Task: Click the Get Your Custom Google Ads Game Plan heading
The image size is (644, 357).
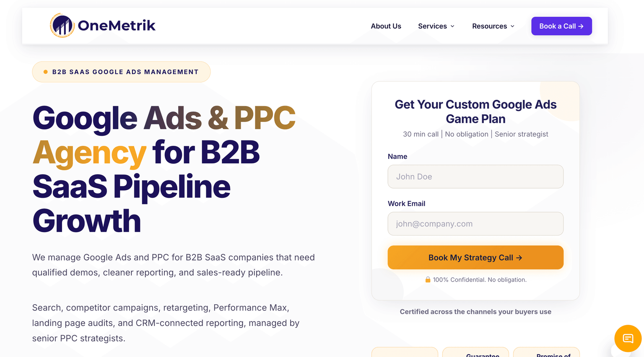Action: pyautogui.click(x=475, y=111)
